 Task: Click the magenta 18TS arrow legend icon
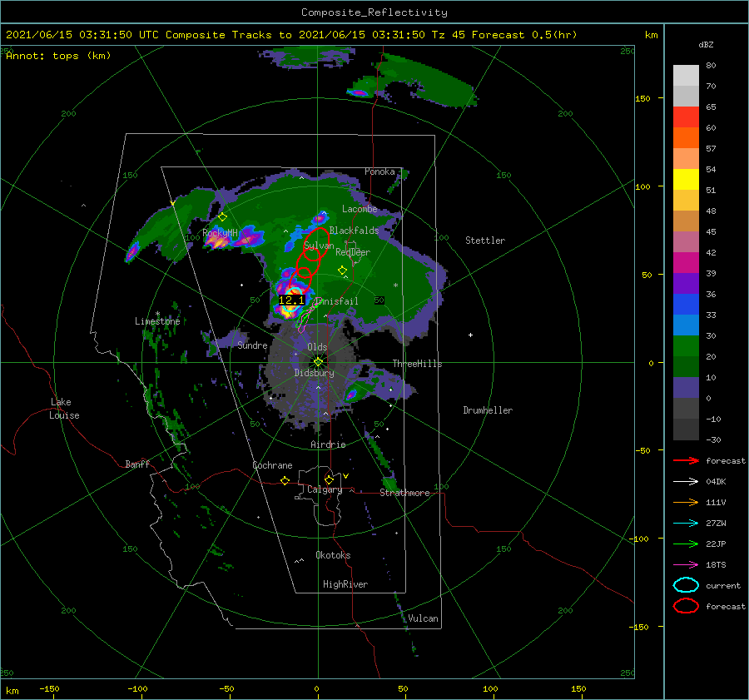tap(686, 564)
